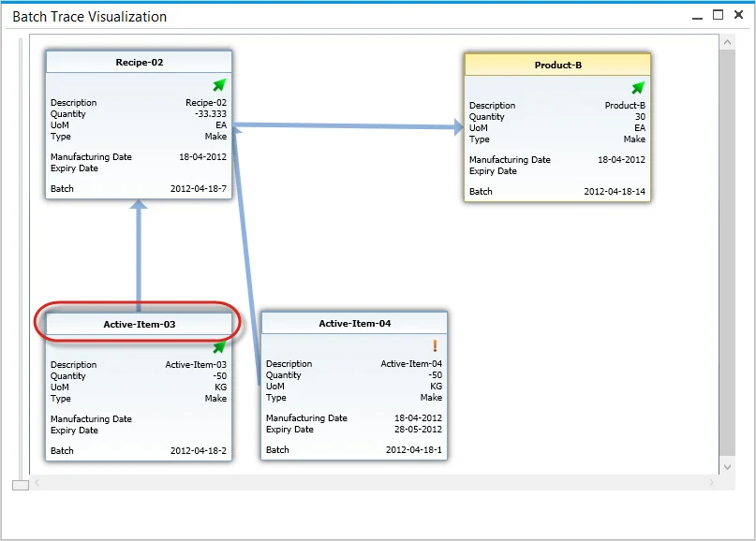Click the green arrow icon in Product-B node
This screenshot has height=541, width=756.
[638, 88]
